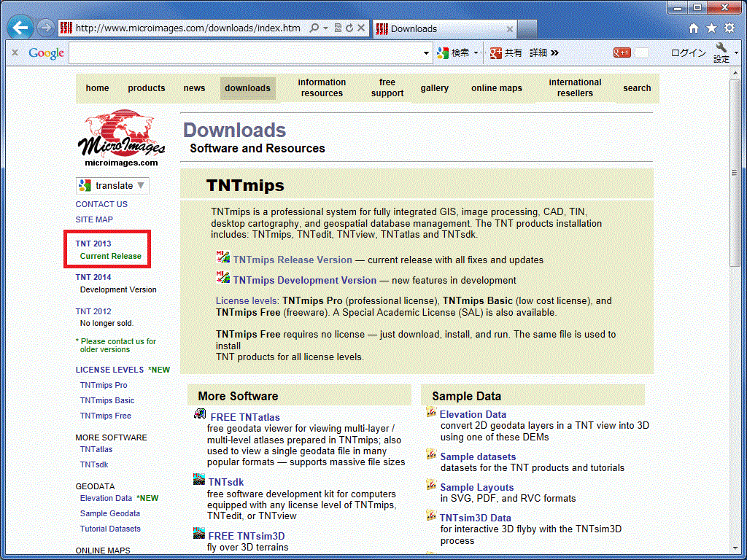
Task: Open a new blank browser tab
Action: [x=527, y=28]
